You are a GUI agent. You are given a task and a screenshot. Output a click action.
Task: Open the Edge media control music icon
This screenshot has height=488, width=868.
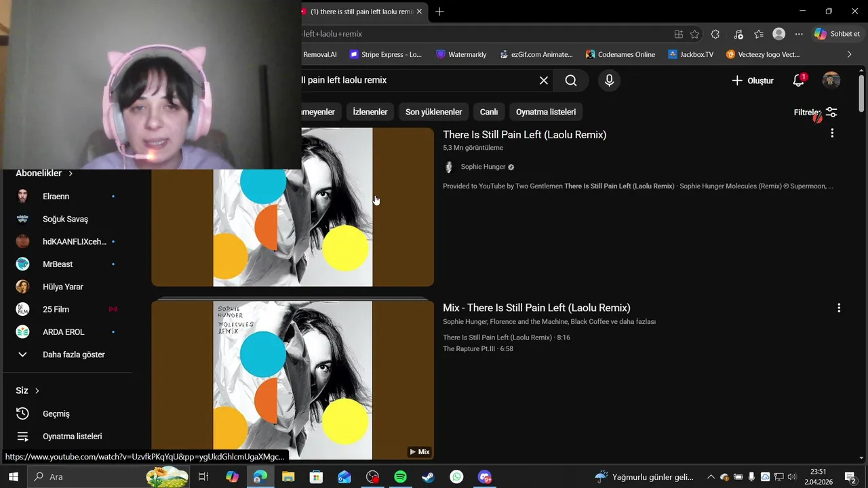tap(738, 34)
